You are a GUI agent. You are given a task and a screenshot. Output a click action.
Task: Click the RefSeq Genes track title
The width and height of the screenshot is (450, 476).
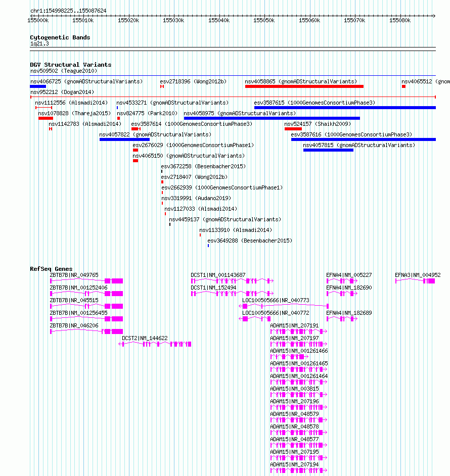(x=52, y=269)
